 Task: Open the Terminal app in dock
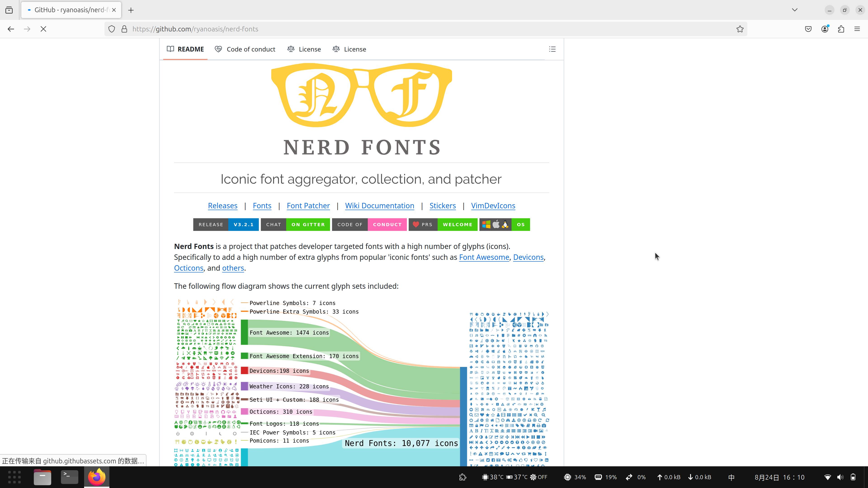(x=69, y=477)
